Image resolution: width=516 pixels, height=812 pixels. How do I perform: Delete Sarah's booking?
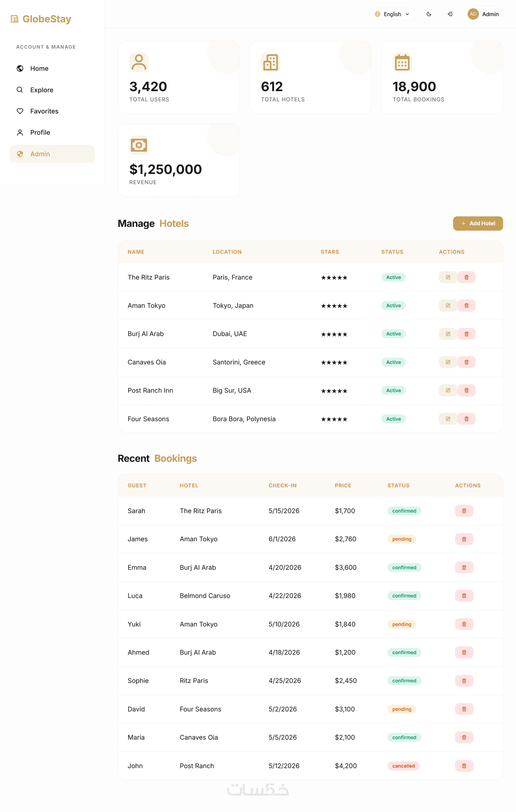pyautogui.click(x=464, y=511)
